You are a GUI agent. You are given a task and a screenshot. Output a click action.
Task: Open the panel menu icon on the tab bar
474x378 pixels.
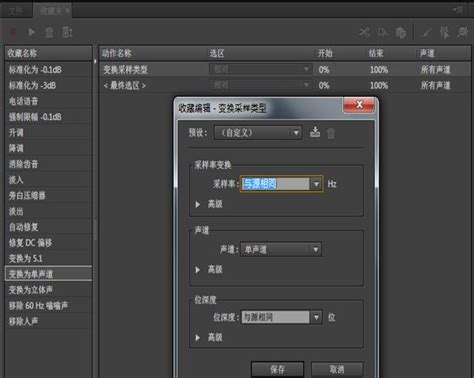point(459,10)
